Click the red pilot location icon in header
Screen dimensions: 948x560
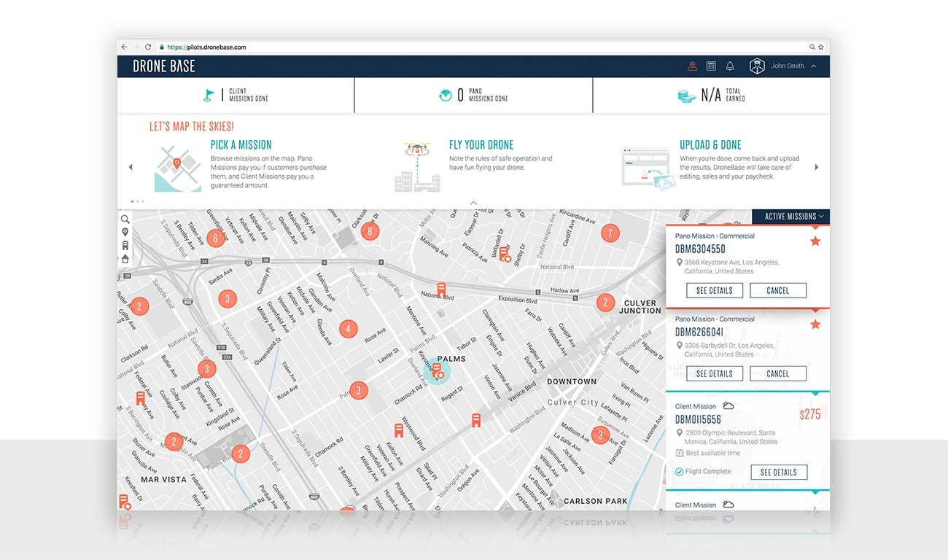(692, 66)
